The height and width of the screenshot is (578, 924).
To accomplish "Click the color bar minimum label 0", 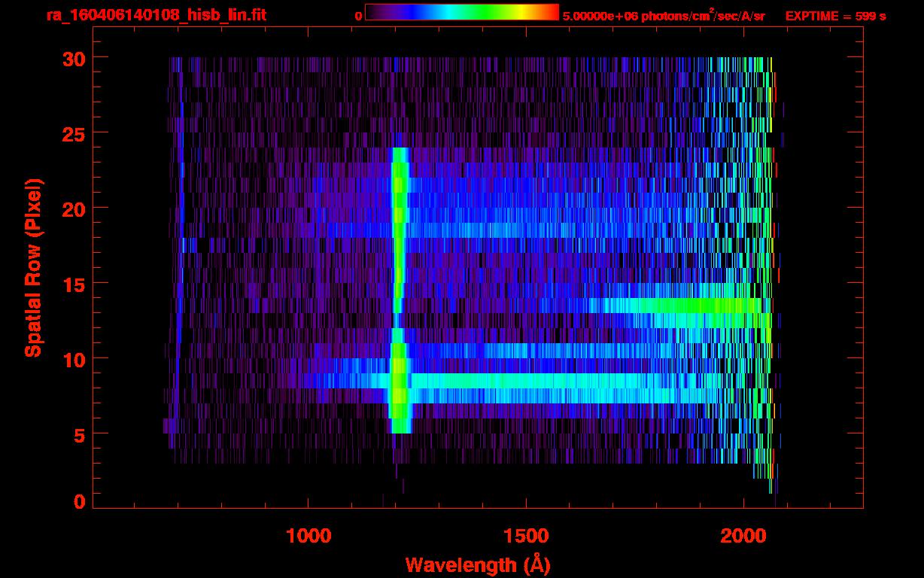I will point(358,16).
